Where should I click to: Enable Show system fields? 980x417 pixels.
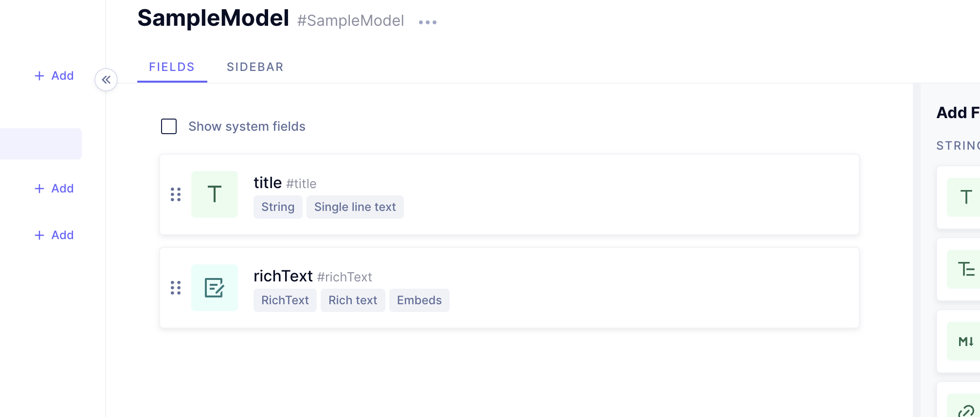(x=169, y=126)
